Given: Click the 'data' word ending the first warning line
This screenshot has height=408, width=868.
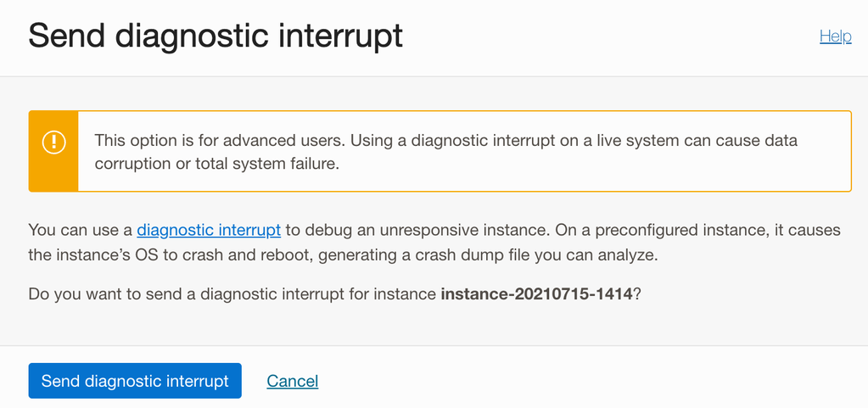Looking at the screenshot, I should [781, 140].
